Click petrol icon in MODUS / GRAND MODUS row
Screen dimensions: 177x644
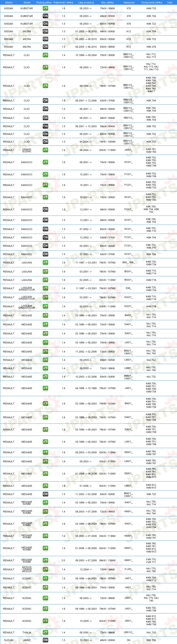click(45, 569)
